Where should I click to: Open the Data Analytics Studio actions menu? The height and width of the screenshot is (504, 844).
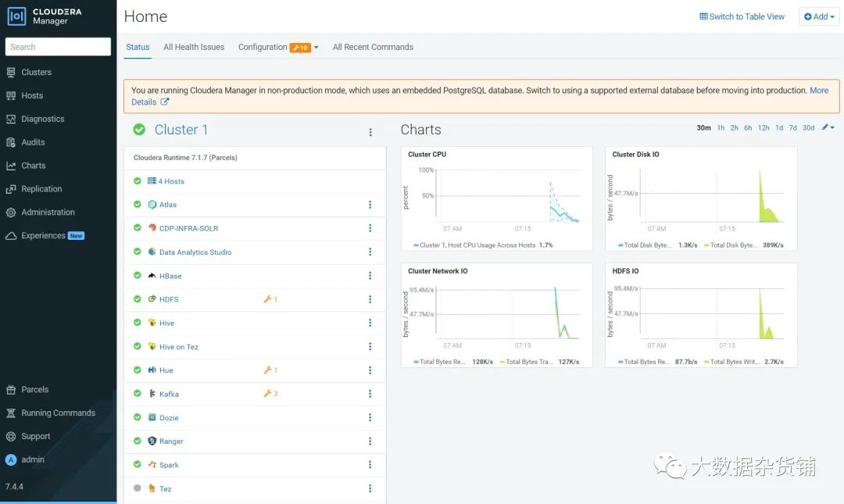[370, 252]
